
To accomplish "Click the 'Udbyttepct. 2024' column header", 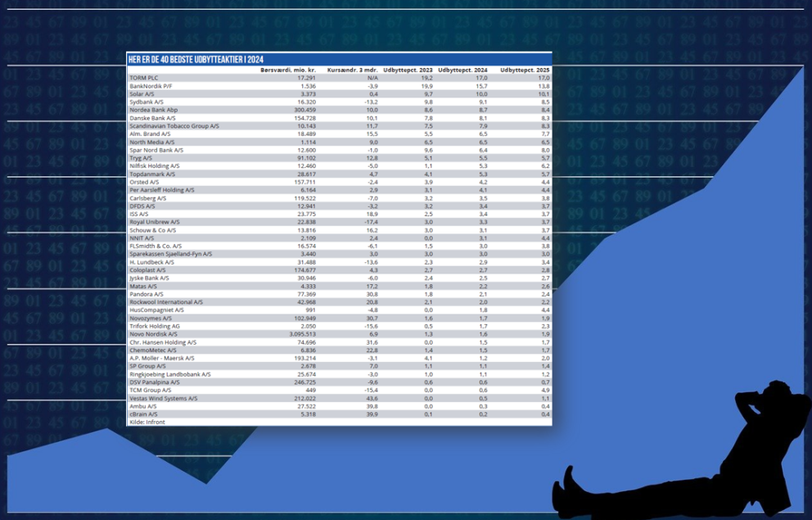I will pos(462,70).
